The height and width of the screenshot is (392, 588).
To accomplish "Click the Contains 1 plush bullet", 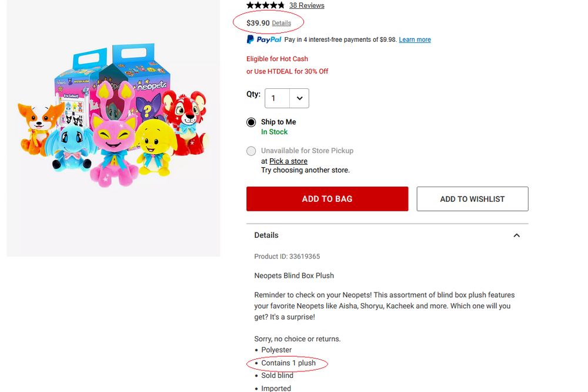I will pyautogui.click(x=288, y=363).
